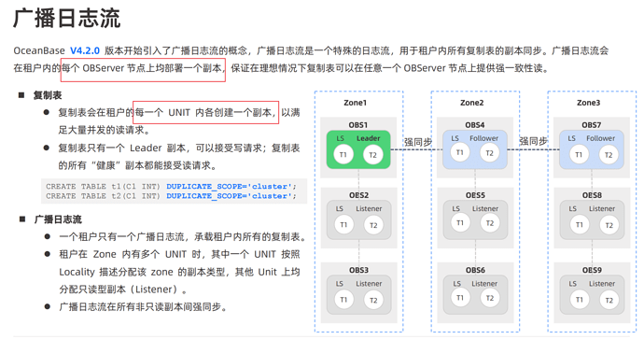
Task: Select the OBS3 node label
Action: tap(359, 270)
